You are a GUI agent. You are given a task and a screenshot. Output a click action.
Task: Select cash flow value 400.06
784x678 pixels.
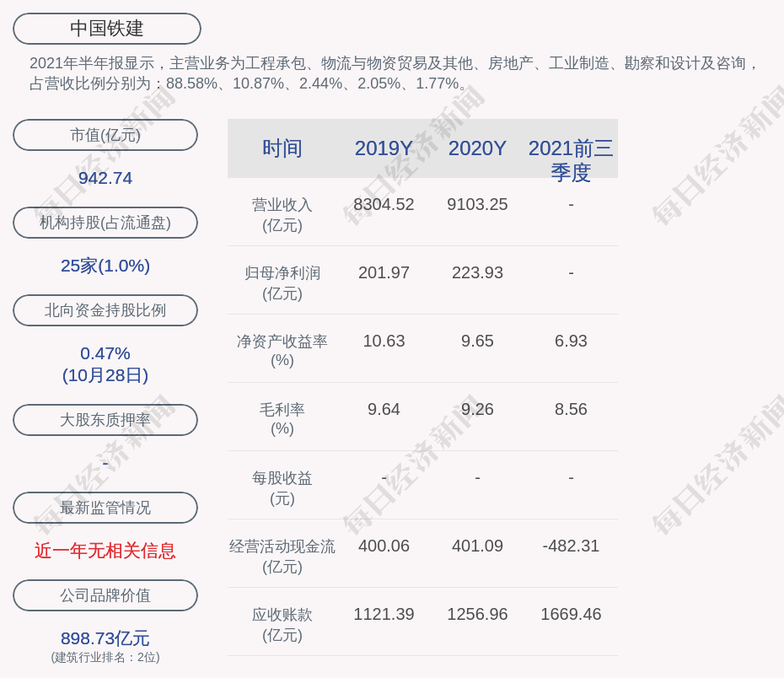384,546
